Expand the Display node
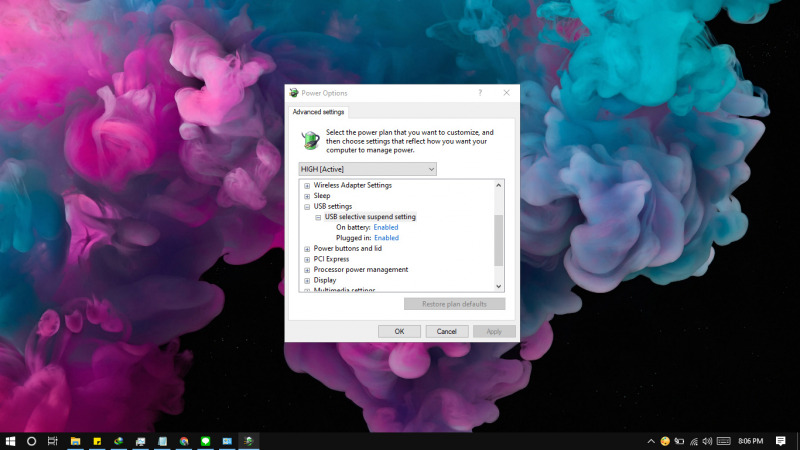This screenshot has height=450, width=800. (x=307, y=281)
